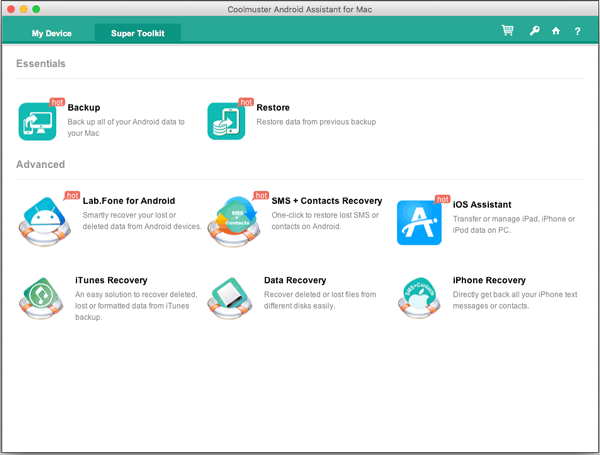Open Lab.Fone for Android icon
Viewport: 600px width, 455px height.
click(45, 221)
